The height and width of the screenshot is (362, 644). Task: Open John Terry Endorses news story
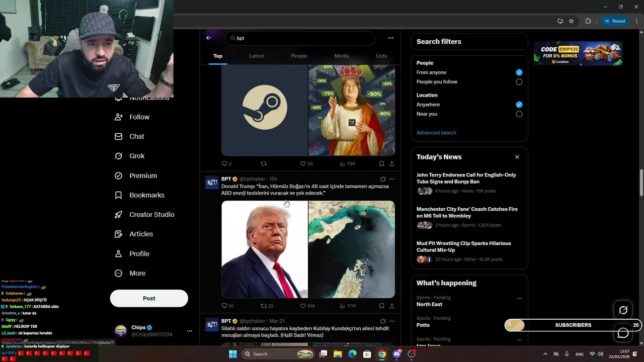(x=469, y=184)
